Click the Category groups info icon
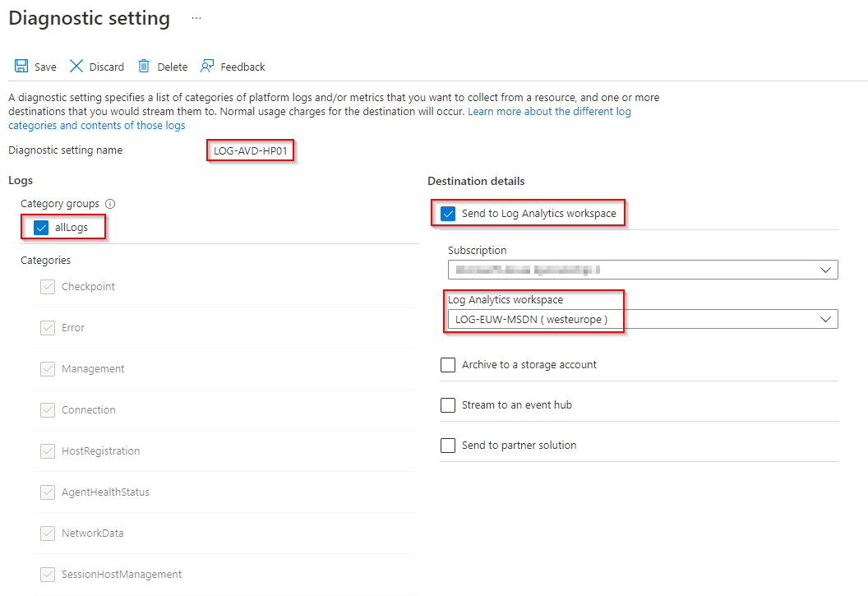The image size is (868, 596). pyautogui.click(x=110, y=204)
